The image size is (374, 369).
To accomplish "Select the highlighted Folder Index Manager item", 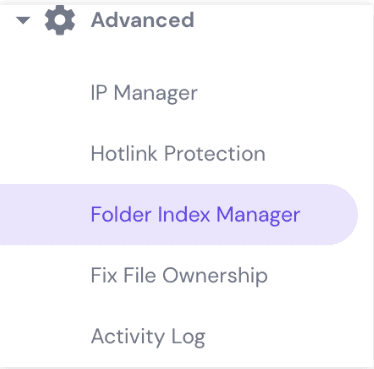I will (x=179, y=214).
